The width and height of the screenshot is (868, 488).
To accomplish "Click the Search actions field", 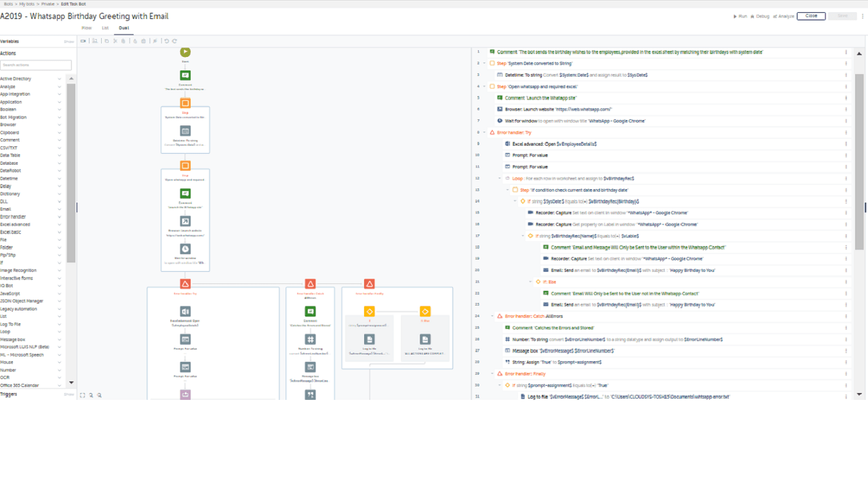I will point(36,65).
